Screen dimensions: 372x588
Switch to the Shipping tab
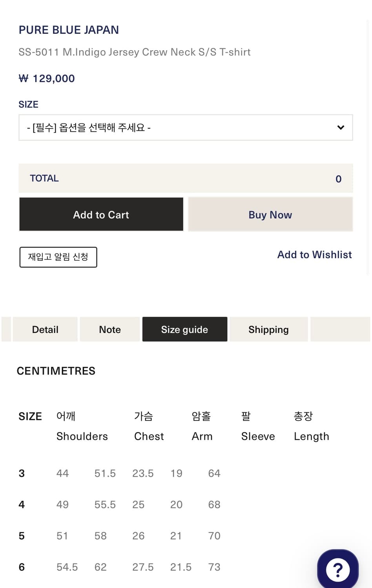point(268,329)
